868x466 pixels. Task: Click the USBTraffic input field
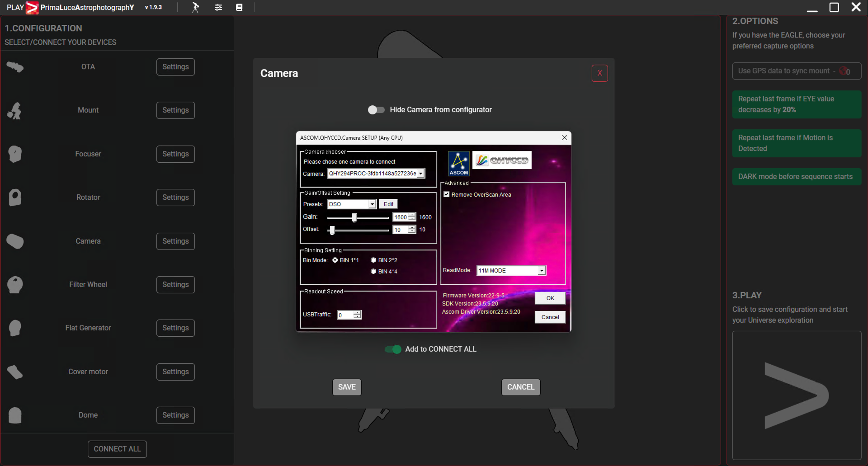click(x=345, y=315)
